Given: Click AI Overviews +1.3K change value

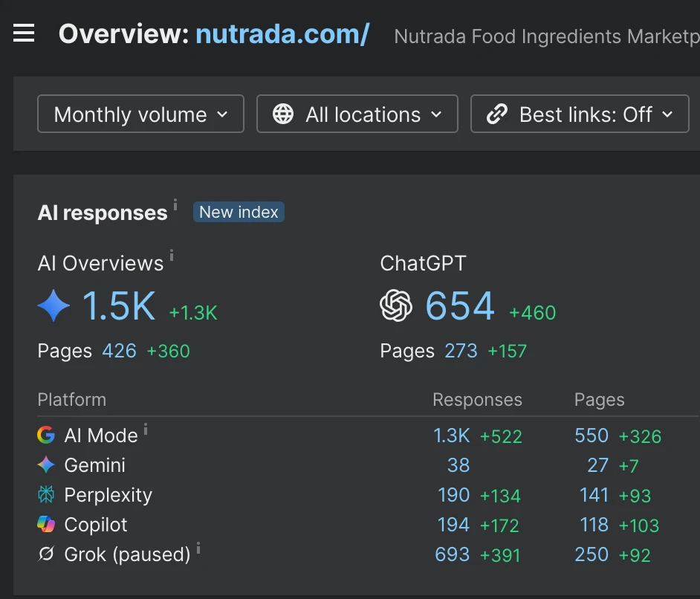Looking at the screenshot, I should click(193, 313).
